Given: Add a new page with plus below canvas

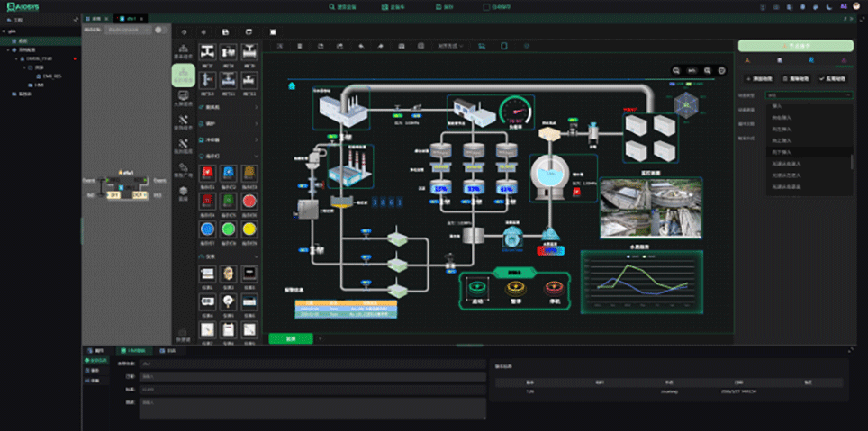Looking at the screenshot, I should point(320,338).
